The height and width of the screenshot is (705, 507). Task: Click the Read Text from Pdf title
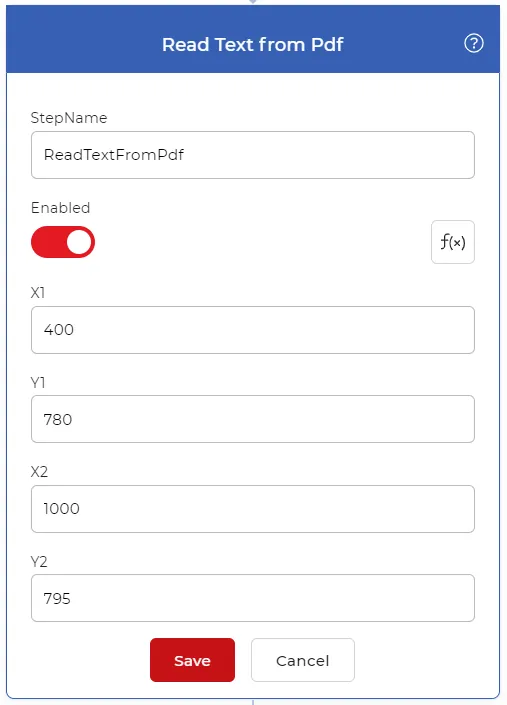tap(253, 45)
